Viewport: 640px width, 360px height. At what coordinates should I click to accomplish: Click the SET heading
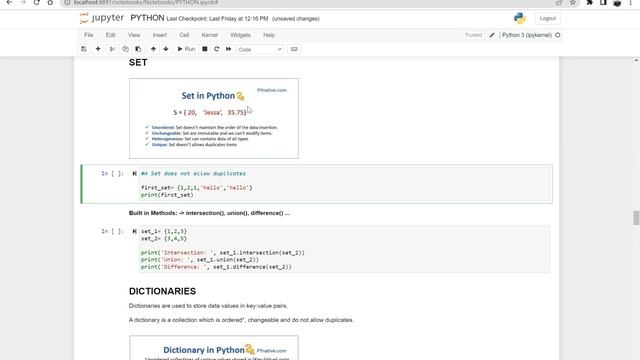(138, 62)
